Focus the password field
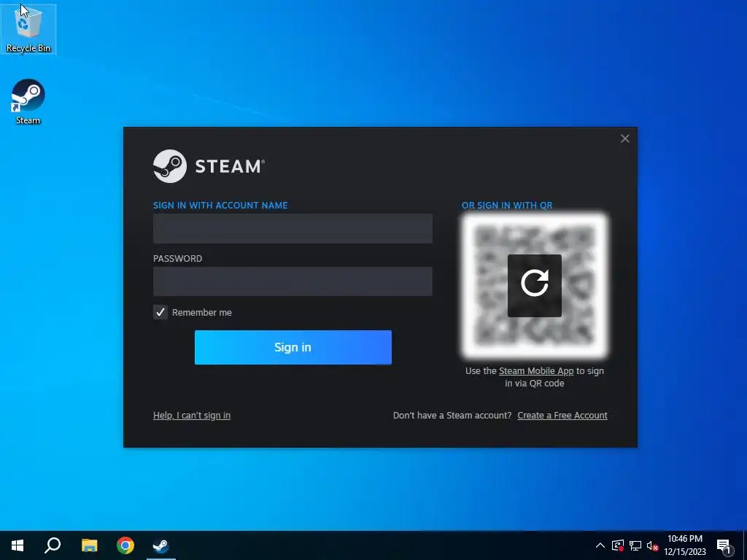This screenshot has height=560, width=747. (x=293, y=281)
